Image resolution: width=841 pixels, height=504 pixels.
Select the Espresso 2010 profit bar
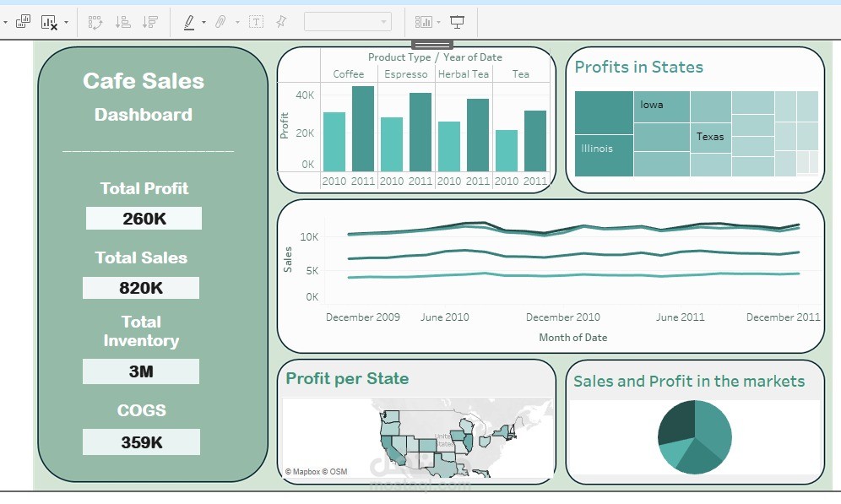pyautogui.click(x=392, y=144)
